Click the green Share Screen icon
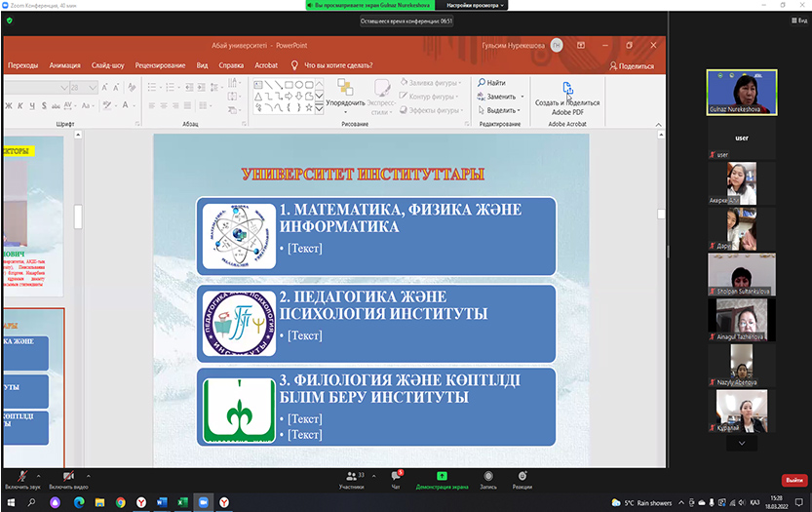The height and width of the screenshot is (512, 812). pos(441,476)
